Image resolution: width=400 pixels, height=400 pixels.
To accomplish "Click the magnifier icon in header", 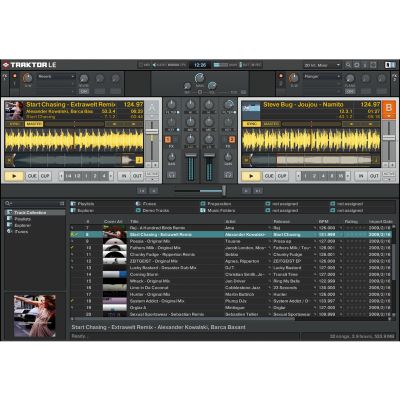I will [x=348, y=65].
